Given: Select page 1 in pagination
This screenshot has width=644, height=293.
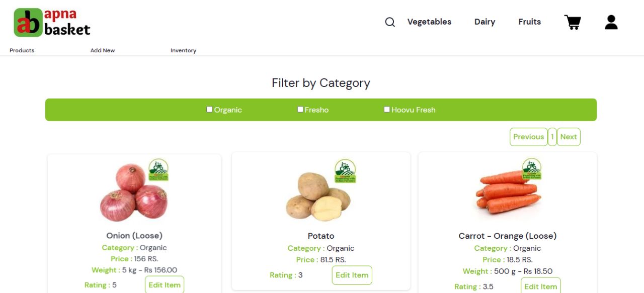Looking at the screenshot, I should pos(552,136).
